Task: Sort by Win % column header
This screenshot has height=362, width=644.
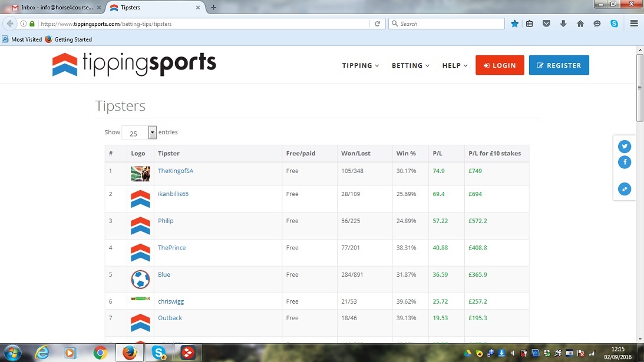Action: click(410, 153)
